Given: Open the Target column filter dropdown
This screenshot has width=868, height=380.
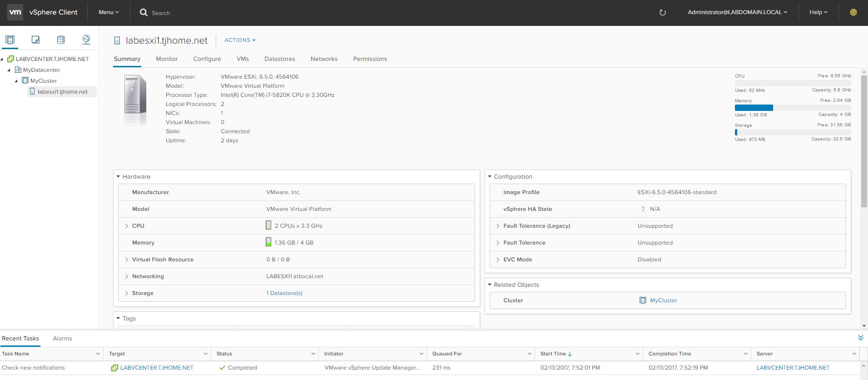Looking at the screenshot, I should pyautogui.click(x=206, y=354).
